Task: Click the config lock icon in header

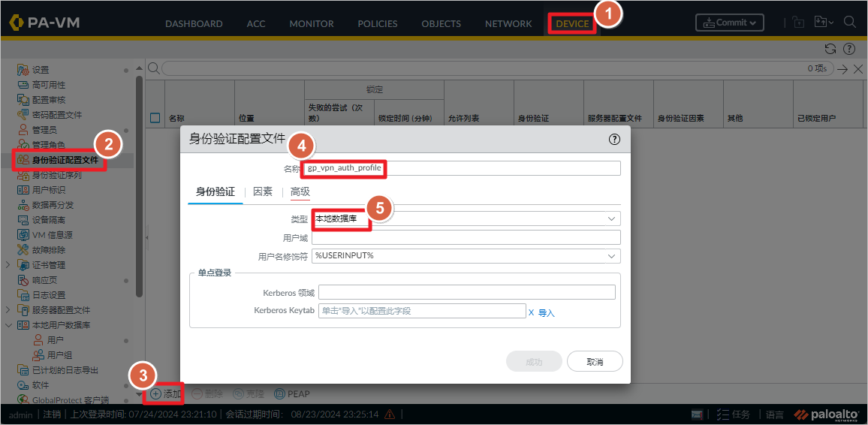Action: click(798, 23)
